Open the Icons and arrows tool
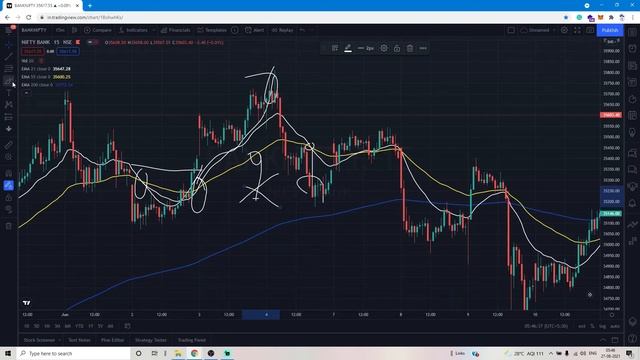 (9, 129)
